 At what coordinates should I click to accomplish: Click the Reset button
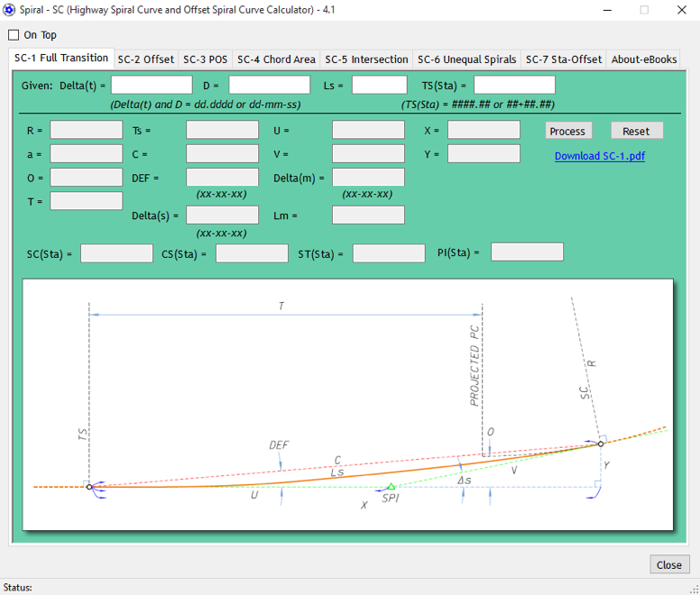pos(636,131)
